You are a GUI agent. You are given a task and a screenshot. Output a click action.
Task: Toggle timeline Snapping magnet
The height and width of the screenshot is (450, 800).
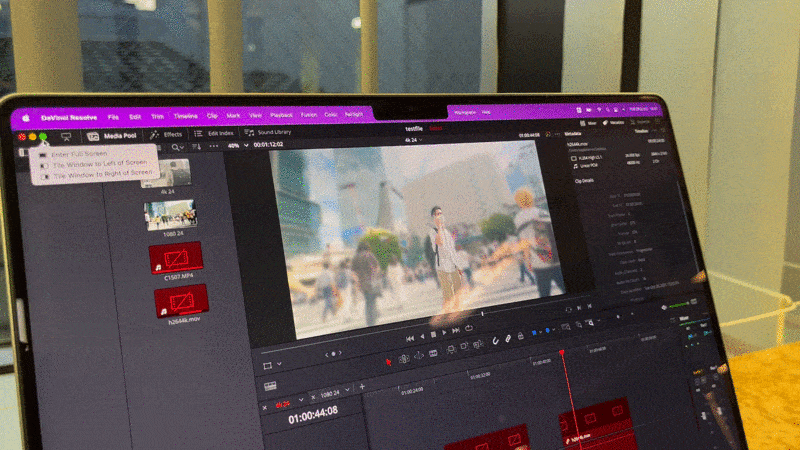pos(495,341)
